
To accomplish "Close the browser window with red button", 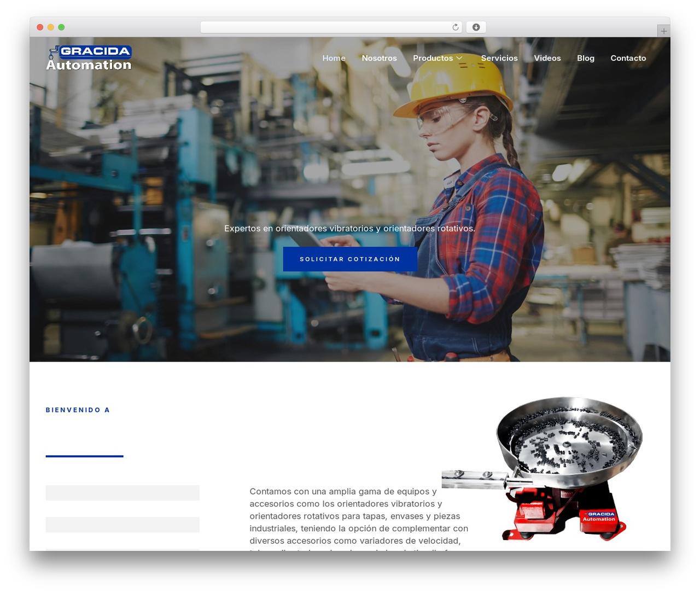I will point(40,27).
